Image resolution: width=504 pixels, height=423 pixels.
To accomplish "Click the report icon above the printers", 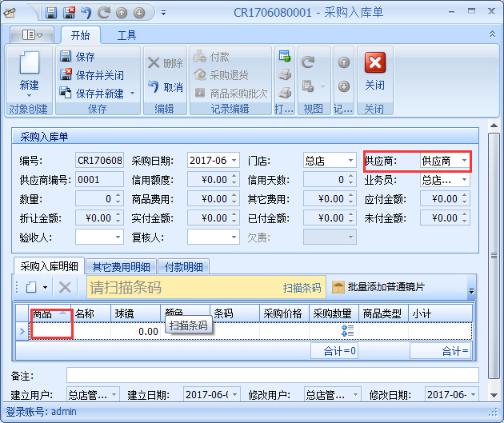I will pyautogui.click(x=285, y=56).
